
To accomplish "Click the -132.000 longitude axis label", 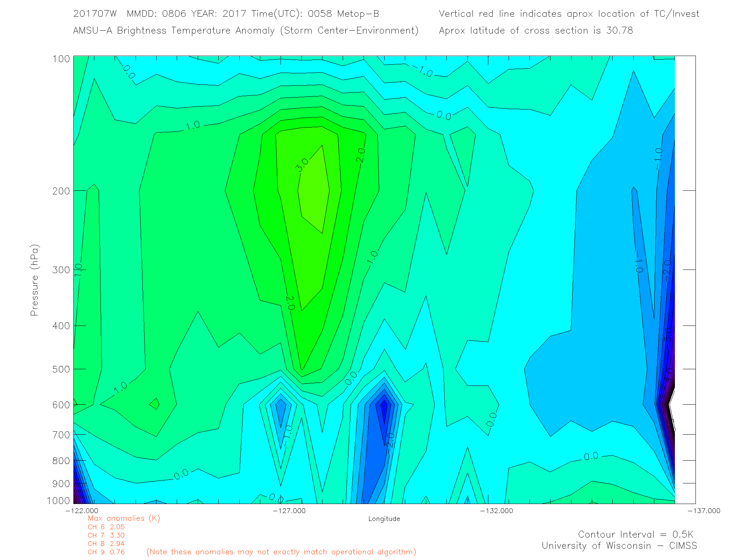I will 496,511.
